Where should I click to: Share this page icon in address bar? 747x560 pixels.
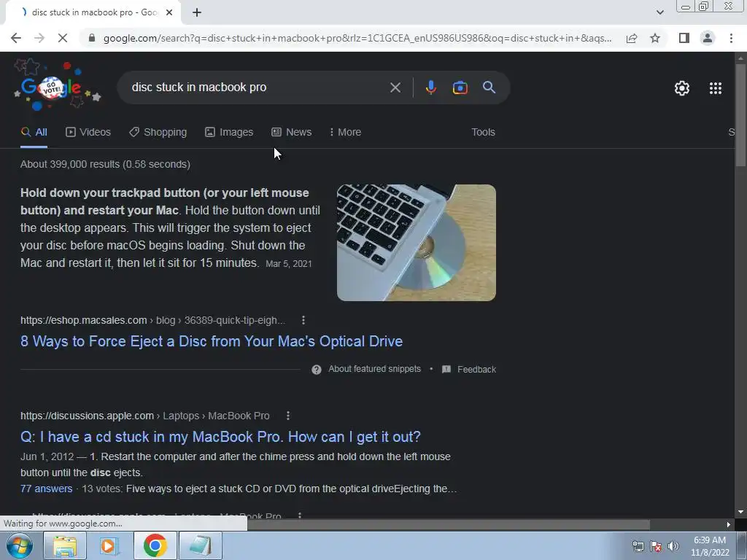[x=632, y=38]
